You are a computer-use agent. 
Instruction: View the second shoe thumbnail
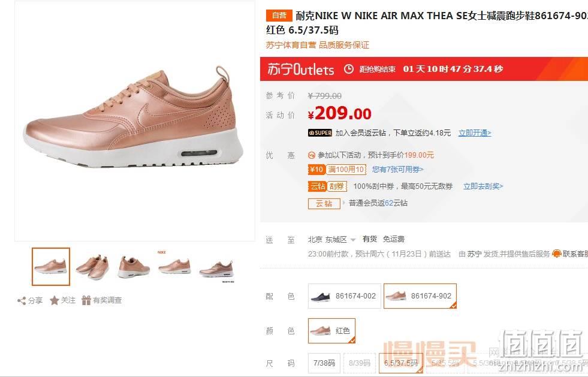pos(92,266)
